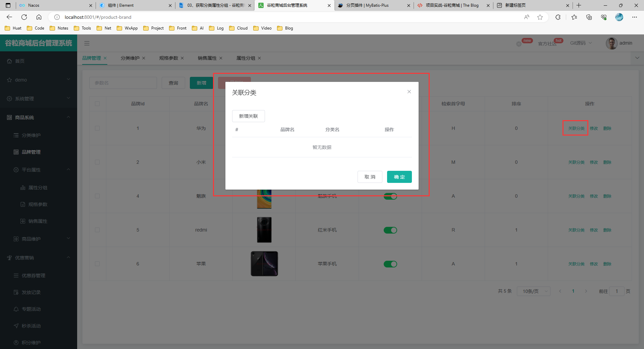The height and width of the screenshot is (349, 644).
Task: Open the 10条/页 page size dropdown
Action: click(x=533, y=291)
